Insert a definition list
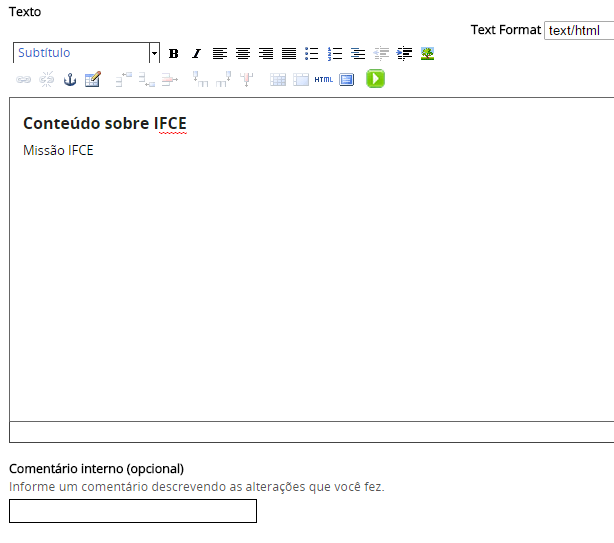 [358, 53]
